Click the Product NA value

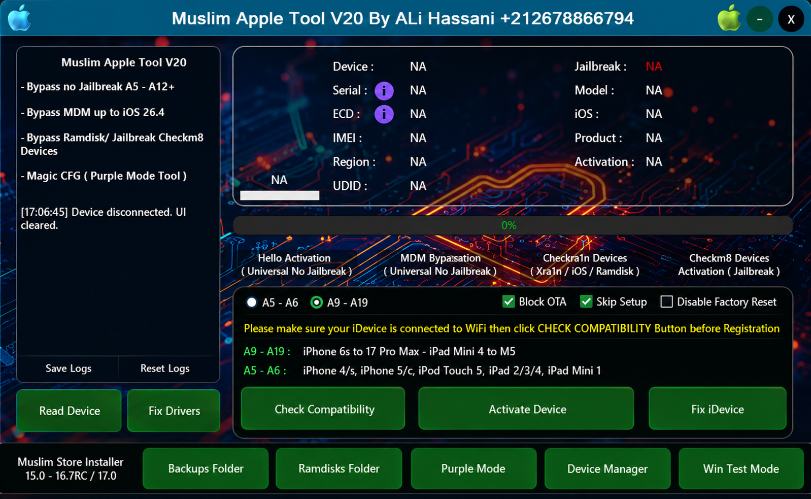(654, 138)
